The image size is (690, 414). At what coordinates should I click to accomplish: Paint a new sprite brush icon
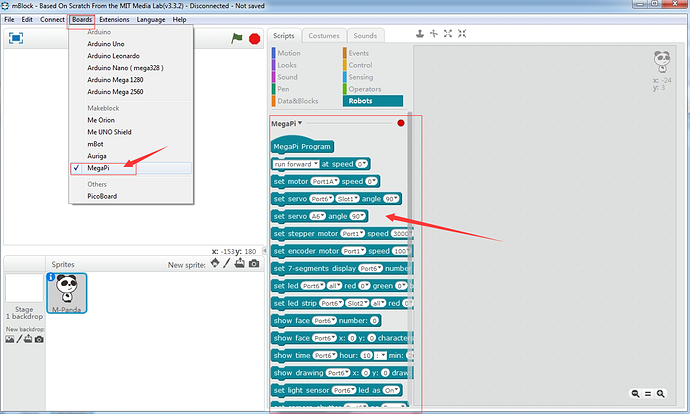point(227,263)
